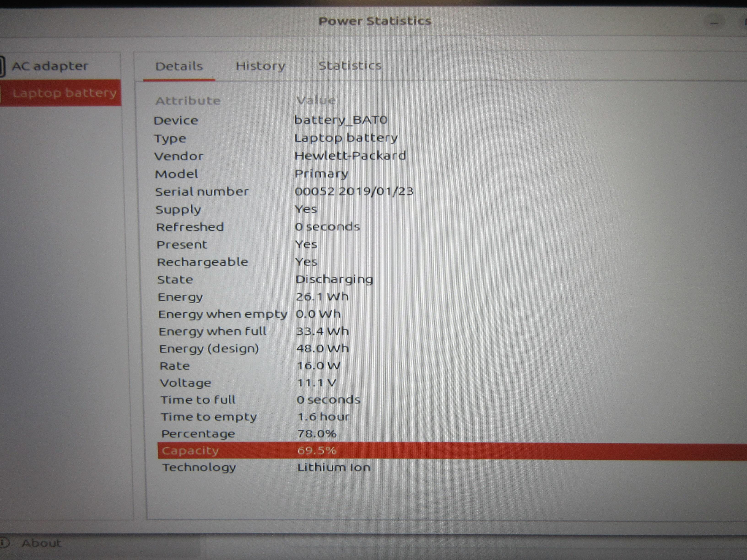Image resolution: width=747 pixels, height=560 pixels.
Task: Click the Discharging state value
Action: [334, 280]
